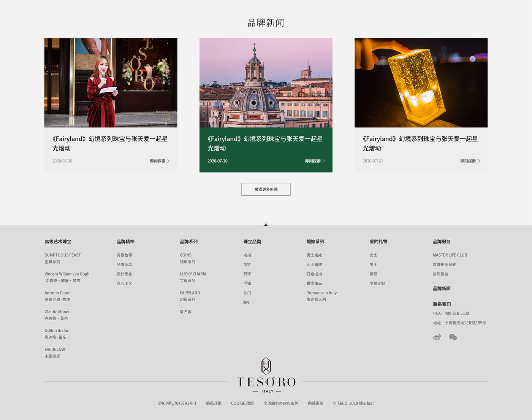Click the 网站索引 sitemap link
532x420 pixels.
point(315,403)
